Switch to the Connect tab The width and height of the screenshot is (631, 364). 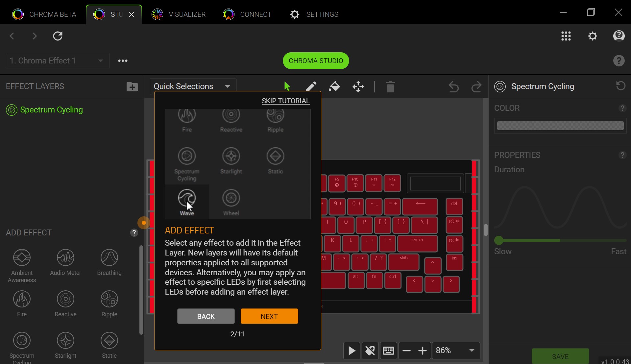click(x=247, y=14)
